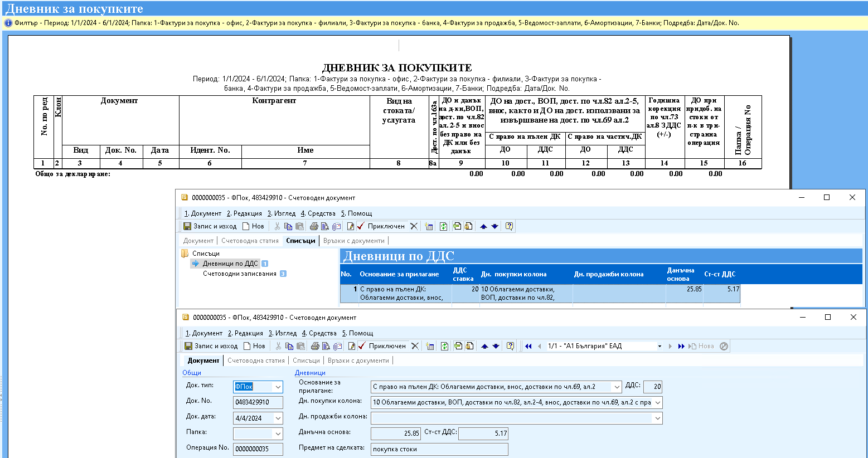Click the blue down arrow in upper window toolbar
The image size is (868, 458).
pyautogui.click(x=494, y=226)
